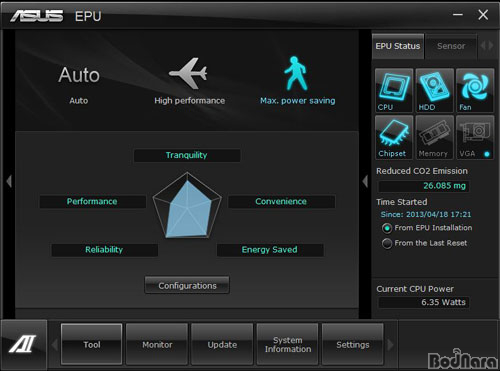Image resolution: width=500 pixels, height=371 pixels.
Task: Click the AI Suite logo button
Action: pyautogui.click(x=23, y=344)
